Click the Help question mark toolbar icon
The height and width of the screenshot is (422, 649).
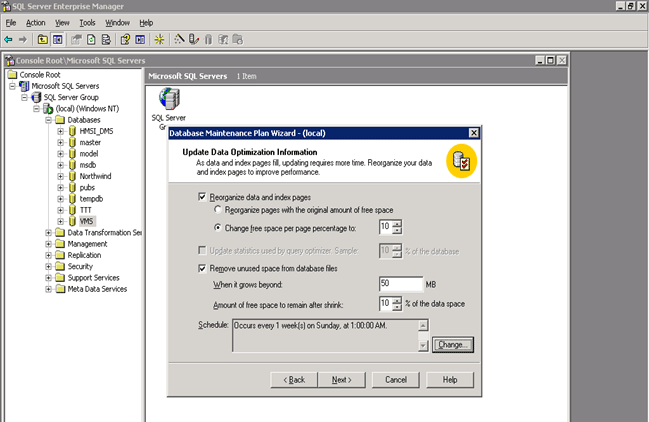click(x=125, y=40)
